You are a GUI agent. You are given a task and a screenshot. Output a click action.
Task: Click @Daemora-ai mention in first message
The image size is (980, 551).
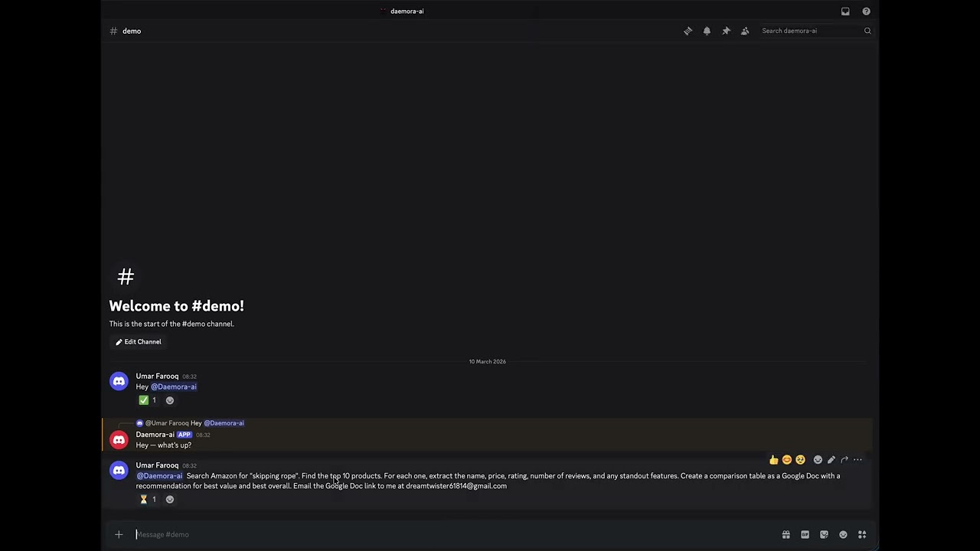click(x=174, y=386)
